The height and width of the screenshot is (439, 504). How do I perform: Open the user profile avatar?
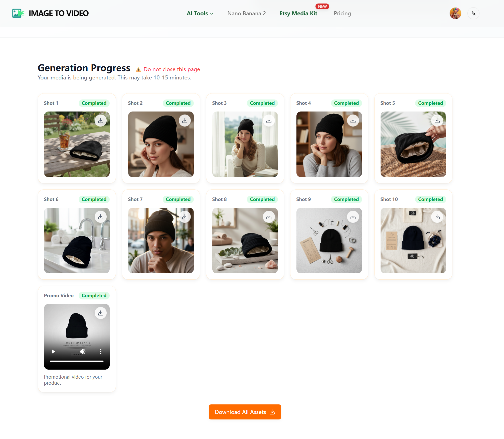point(455,13)
